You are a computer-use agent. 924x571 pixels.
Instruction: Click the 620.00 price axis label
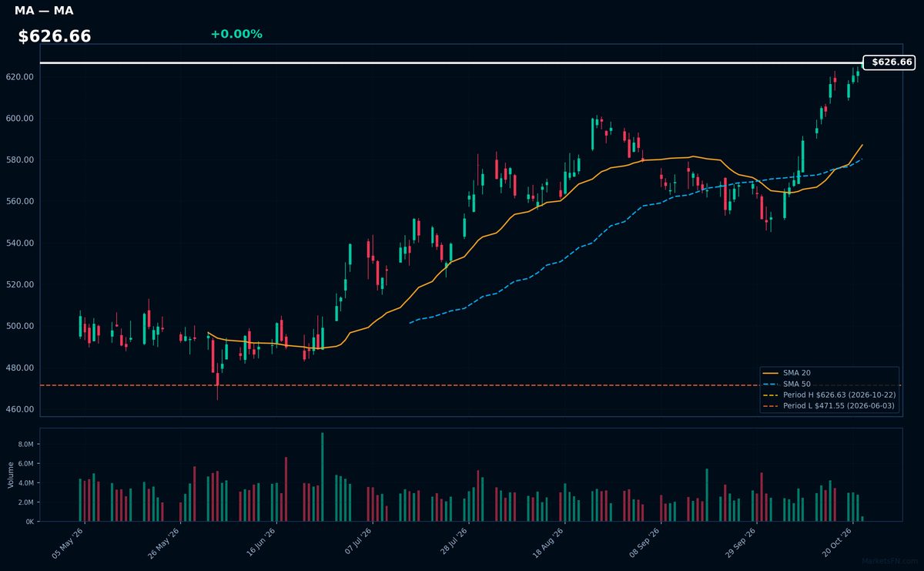(20, 77)
